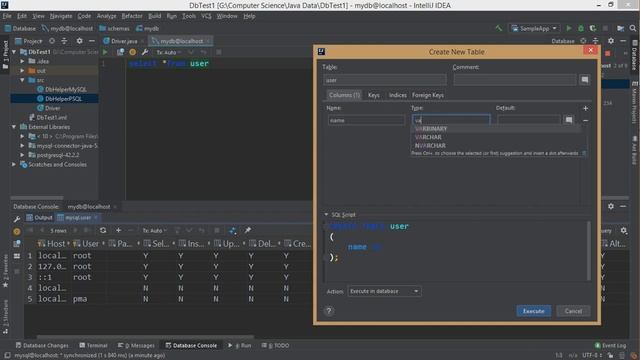Open the Database Changes tool window
Image resolution: width=640 pixels, height=360 pixels.
click(x=42, y=345)
